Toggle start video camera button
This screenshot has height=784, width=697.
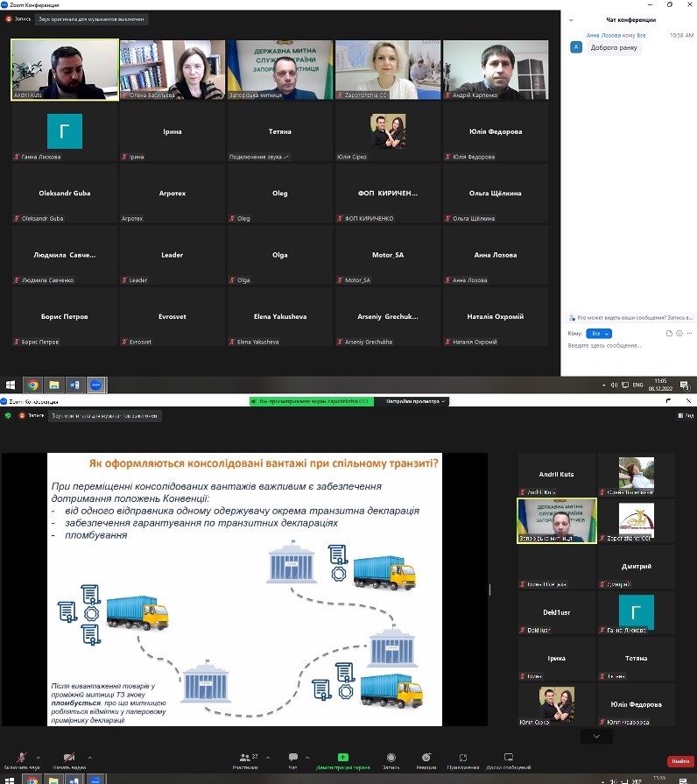(67, 758)
